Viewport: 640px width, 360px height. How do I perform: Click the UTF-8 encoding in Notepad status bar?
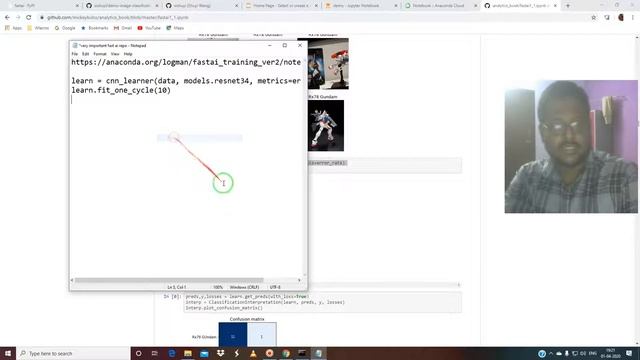(275, 287)
